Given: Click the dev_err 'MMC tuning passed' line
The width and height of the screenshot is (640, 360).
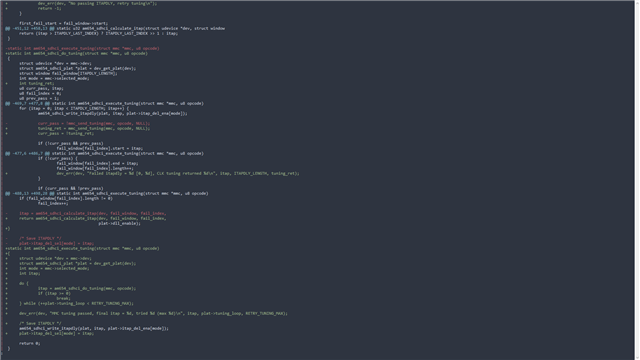Looking at the screenshot, I should click(x=153, y=313).
